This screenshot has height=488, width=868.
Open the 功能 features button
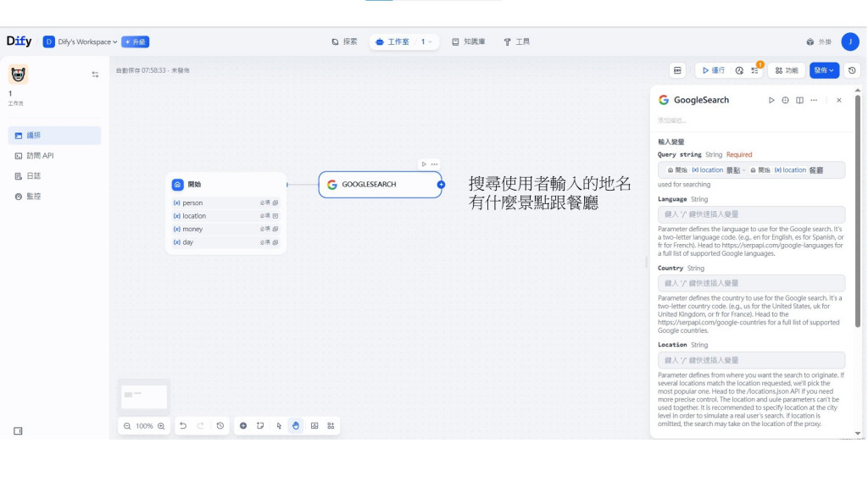786,70
